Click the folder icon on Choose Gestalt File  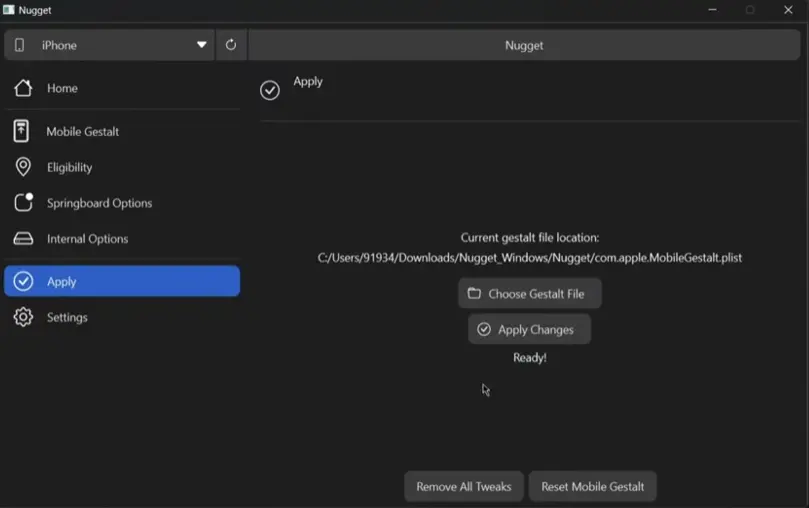tap(474, 293)
